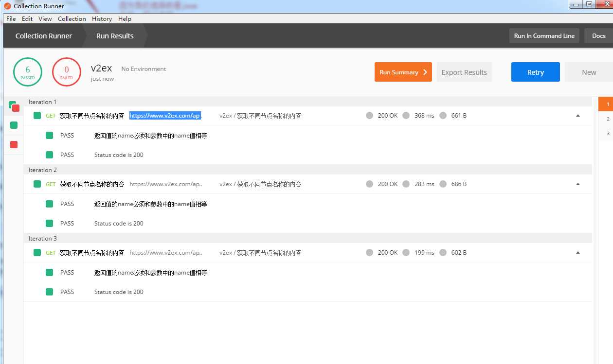
Task: Open the History menu
Action: [102, 18]
